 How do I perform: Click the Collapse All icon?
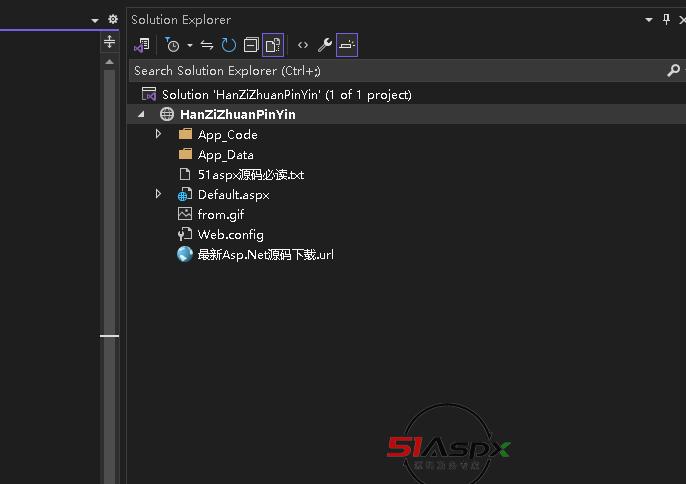click(x=251, y=45)
